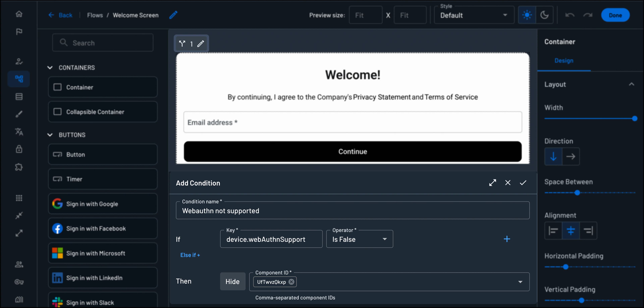Open the Style Default dropdown
Image resolution: width=644 pixels, height=308 pixels.
(x=505, y=15)
